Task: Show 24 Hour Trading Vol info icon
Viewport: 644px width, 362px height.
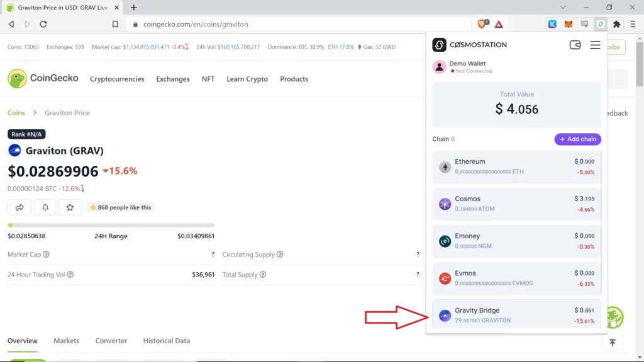Action: tap(70, 275)
